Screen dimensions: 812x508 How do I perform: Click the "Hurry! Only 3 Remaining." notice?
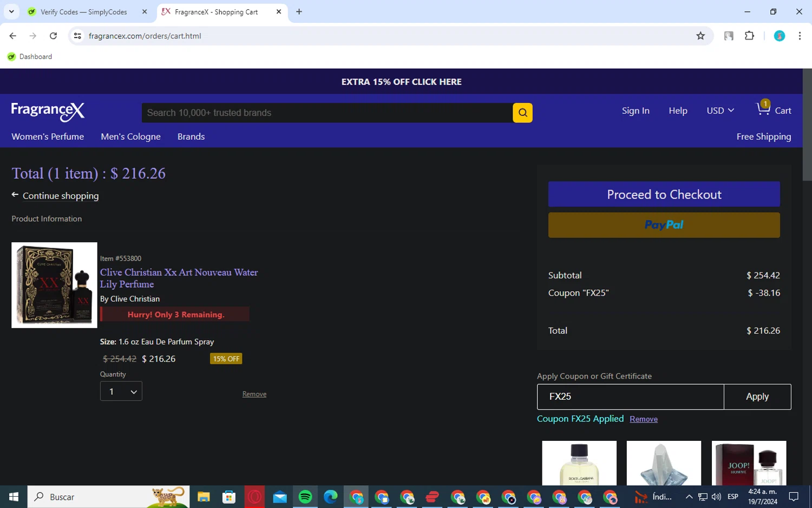coord(175,314)
